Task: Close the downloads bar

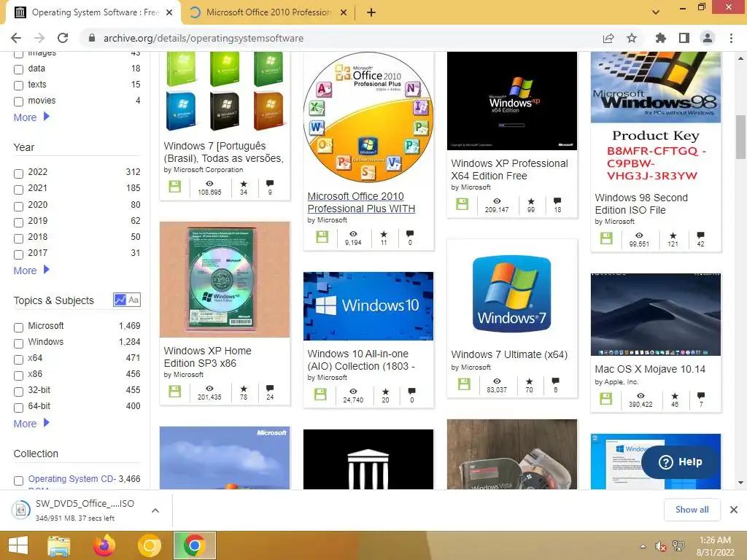Action: coord(734,510)
